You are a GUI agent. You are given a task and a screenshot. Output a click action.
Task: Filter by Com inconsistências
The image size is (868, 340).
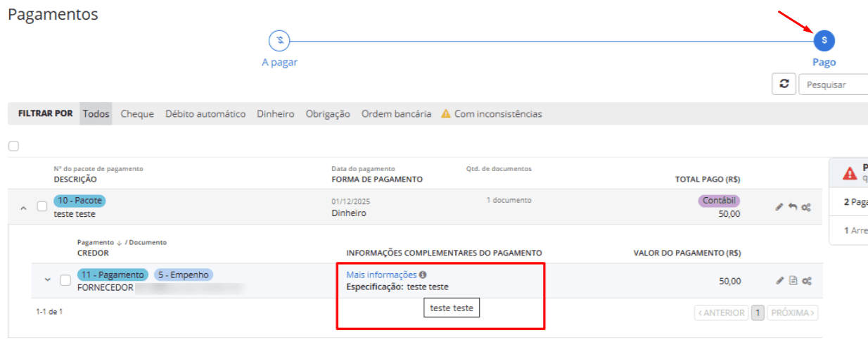(498, 113)
